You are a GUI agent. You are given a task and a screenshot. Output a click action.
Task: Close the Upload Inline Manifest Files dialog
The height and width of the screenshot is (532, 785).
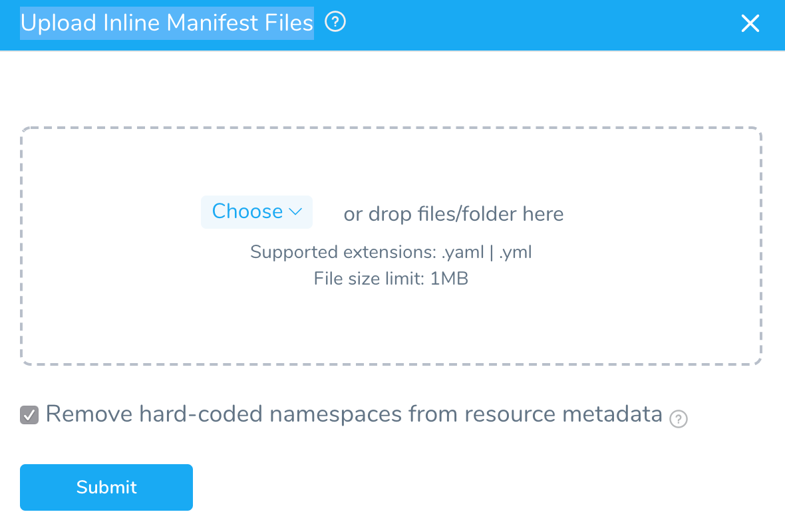pyautogui.click(x=750, y=23)
